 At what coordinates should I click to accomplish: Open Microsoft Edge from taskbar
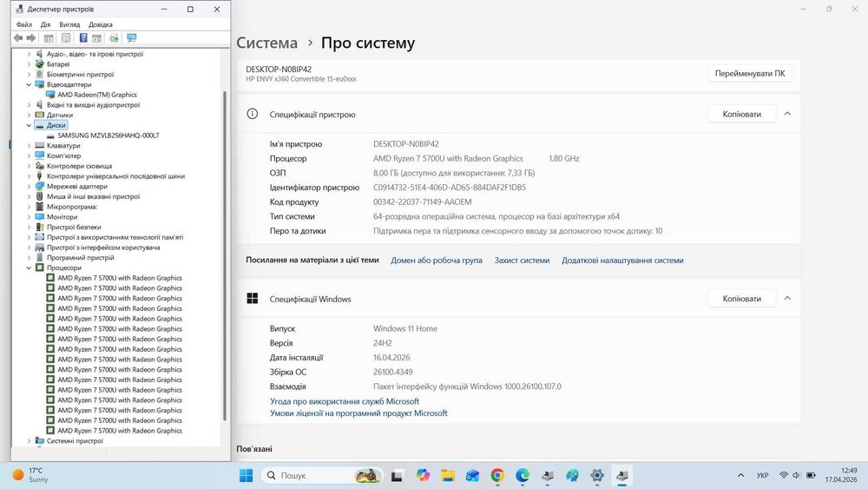522,475
